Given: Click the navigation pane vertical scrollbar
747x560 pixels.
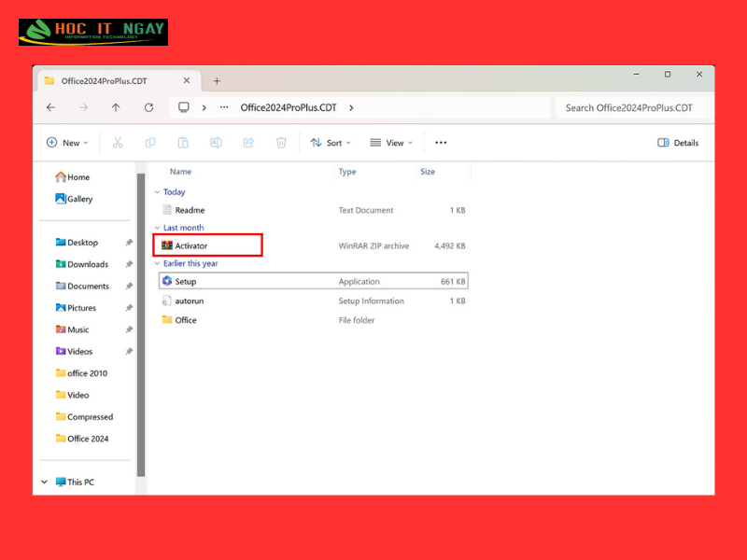Looking at the screenshot, I should click(141, 325).
